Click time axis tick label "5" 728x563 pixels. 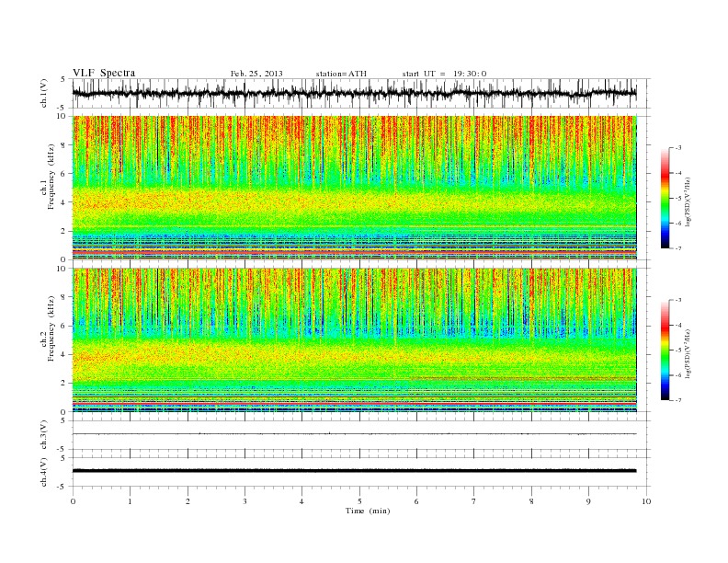359,501
